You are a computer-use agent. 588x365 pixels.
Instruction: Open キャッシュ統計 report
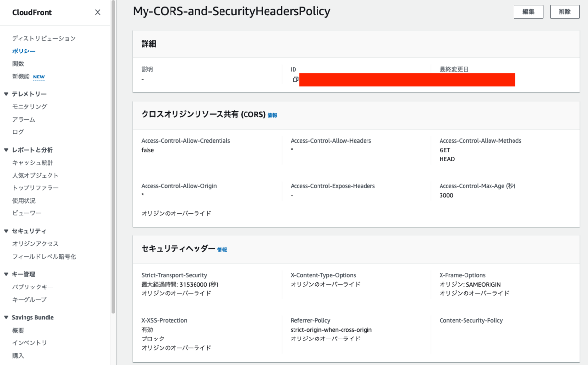coord(33,162)
